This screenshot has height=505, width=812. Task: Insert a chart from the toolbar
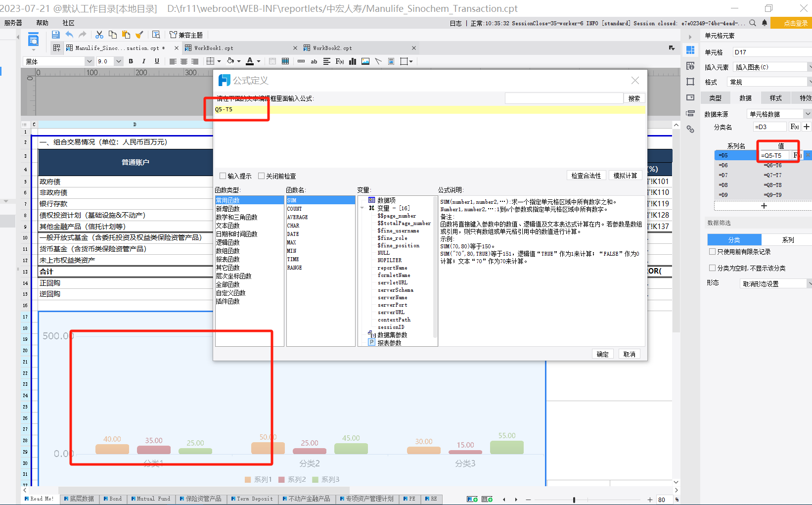pos(353,61)
